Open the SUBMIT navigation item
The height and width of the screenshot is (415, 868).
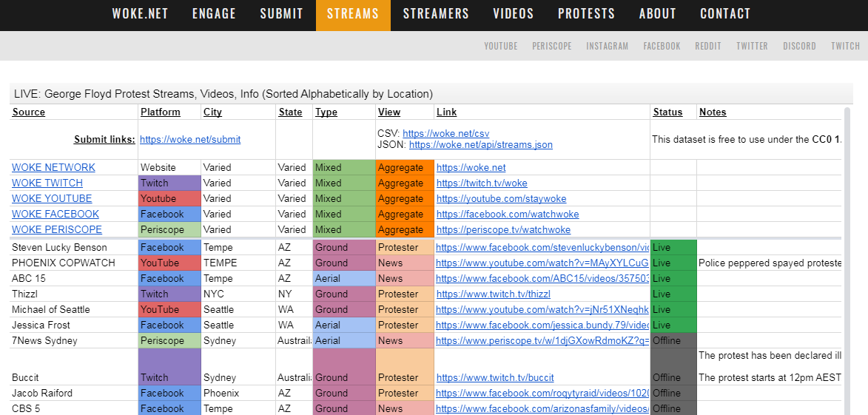[x=282, y=14]
